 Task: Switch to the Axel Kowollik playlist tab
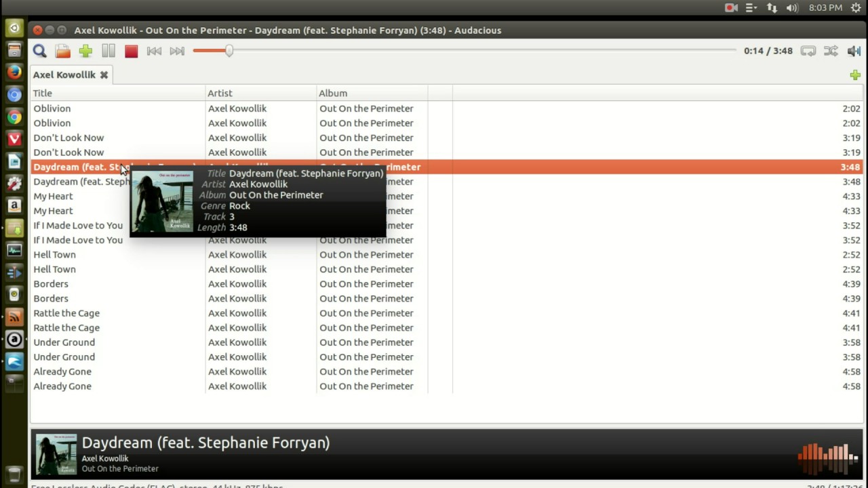coord(64,75)
